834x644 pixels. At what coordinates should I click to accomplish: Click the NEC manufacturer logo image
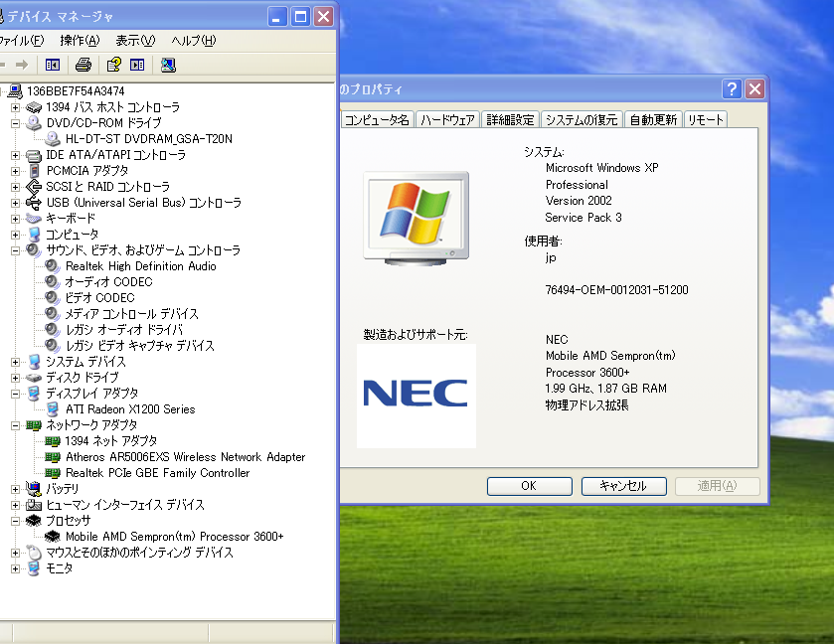[416, 395]
